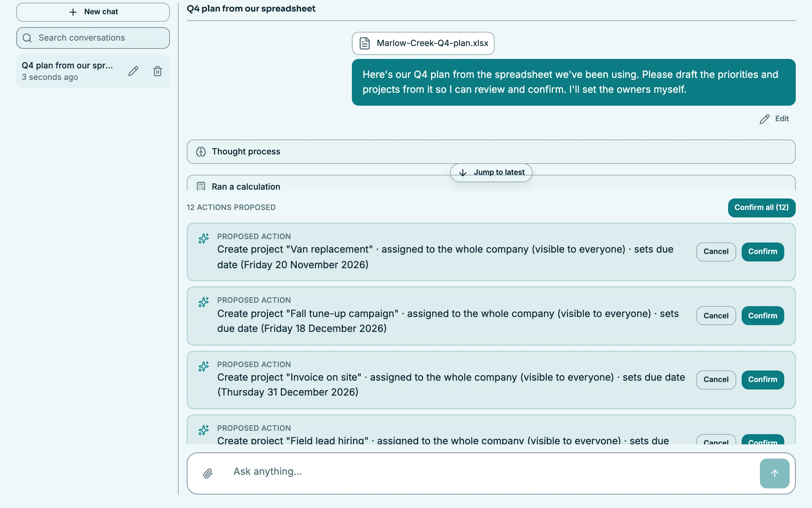
Task: Click the search magnifier icon
Action: (27, 38)
